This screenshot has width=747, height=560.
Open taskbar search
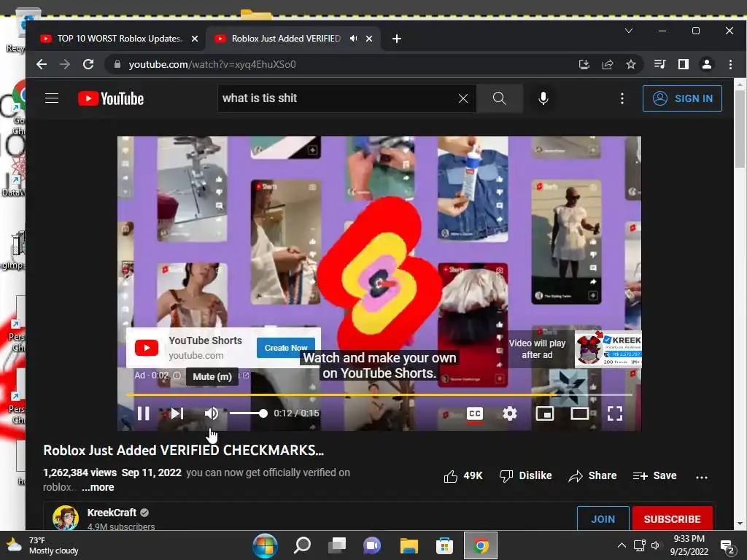pos(301,545)
